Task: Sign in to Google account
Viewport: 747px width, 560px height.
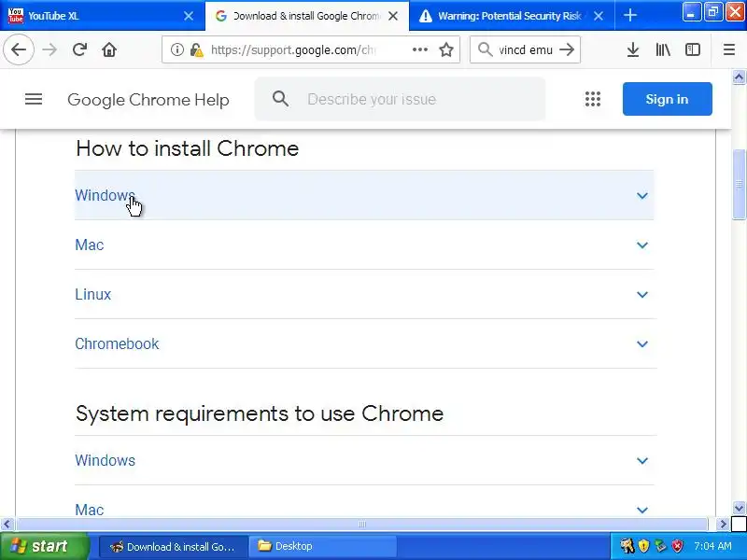Action: pos(667,99)
